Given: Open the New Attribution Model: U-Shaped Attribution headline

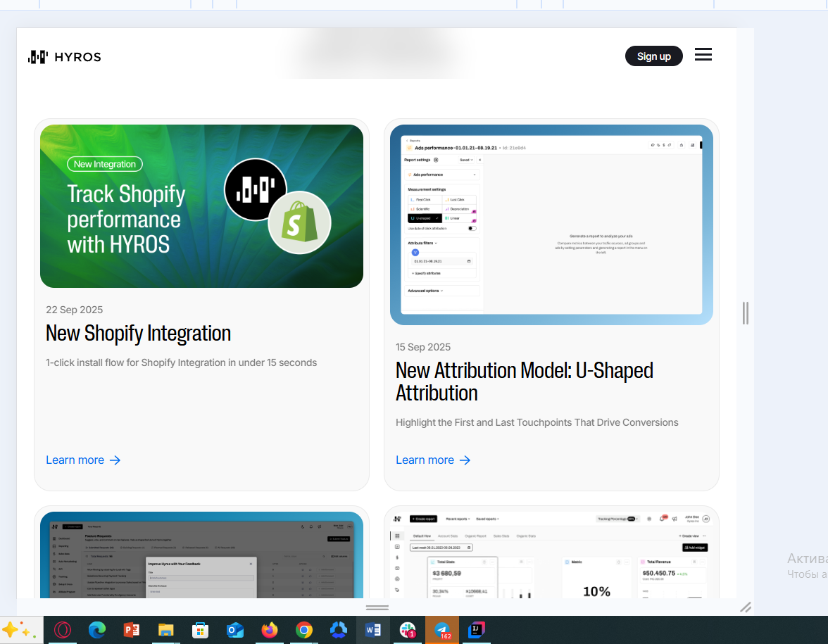Looking at the screenshot, I should tap(524, 381).
